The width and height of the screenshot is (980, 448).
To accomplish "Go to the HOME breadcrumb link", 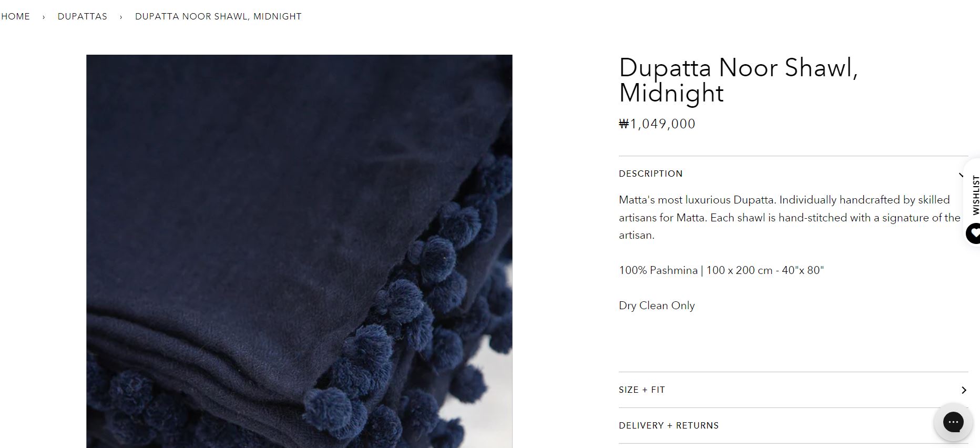I will coord(15,16).
